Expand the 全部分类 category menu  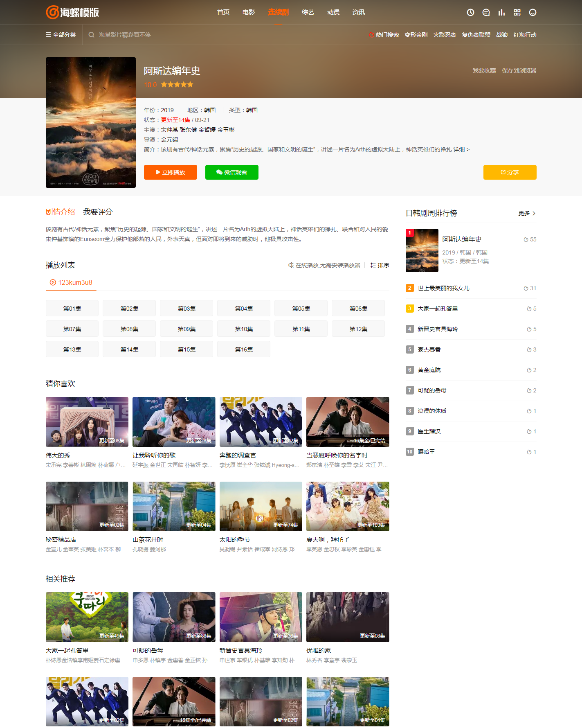coord(61,35)
